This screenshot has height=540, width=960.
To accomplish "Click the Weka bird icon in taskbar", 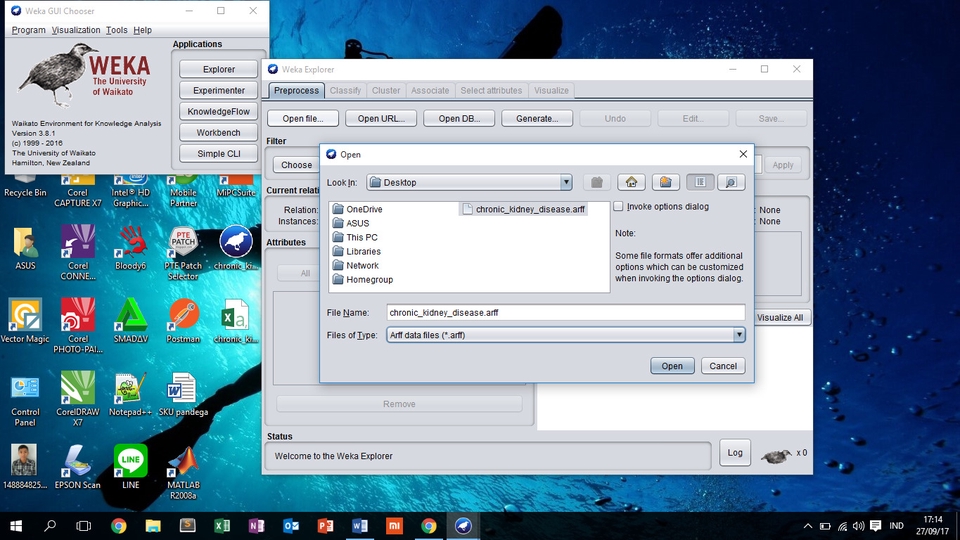I will coord(462,525).
